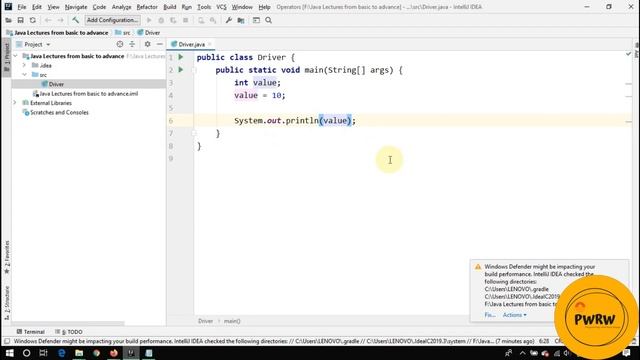
Task: Open the Actions dropdown in notification
Action: point(514,315)
